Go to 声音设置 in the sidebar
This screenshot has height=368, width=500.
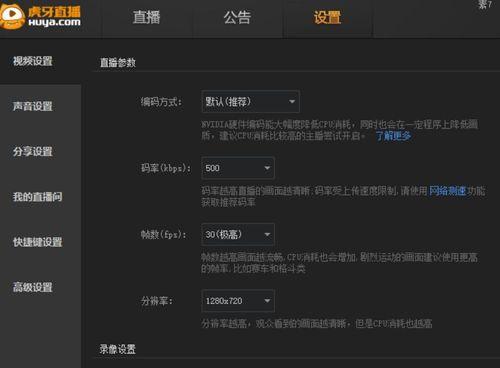click(x=33, y=106)
